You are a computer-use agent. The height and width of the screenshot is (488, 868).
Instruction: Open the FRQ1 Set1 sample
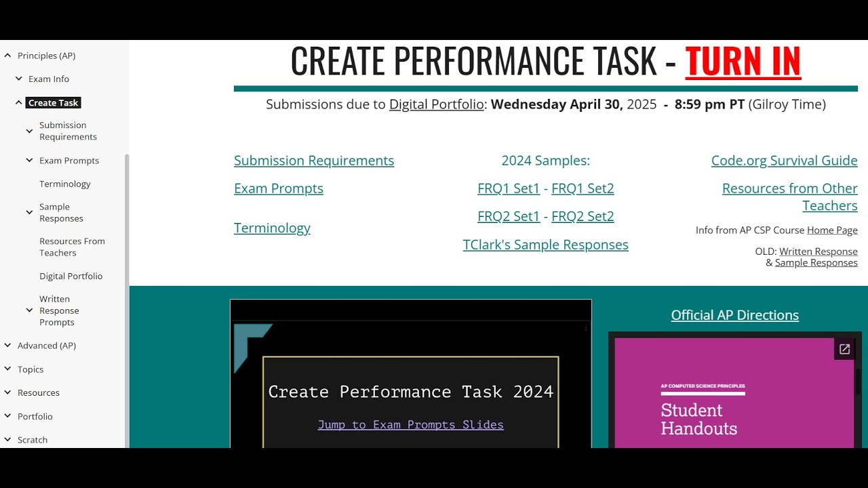[x=509, y=188]
